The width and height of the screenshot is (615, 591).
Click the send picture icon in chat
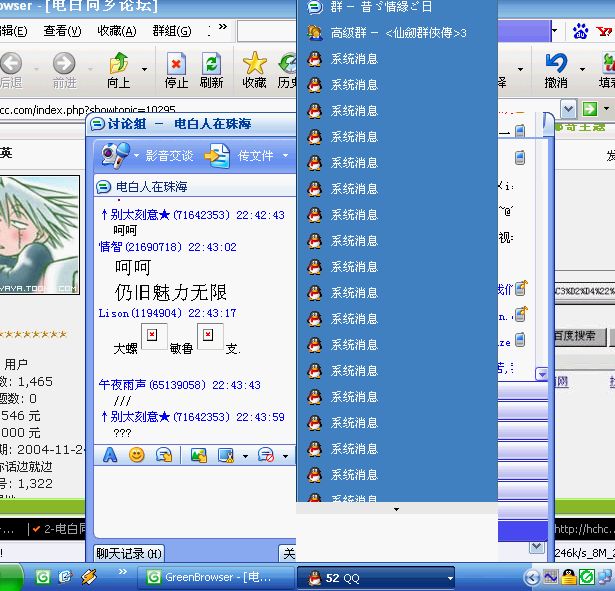pyautogui.click(x=198, y=455)
